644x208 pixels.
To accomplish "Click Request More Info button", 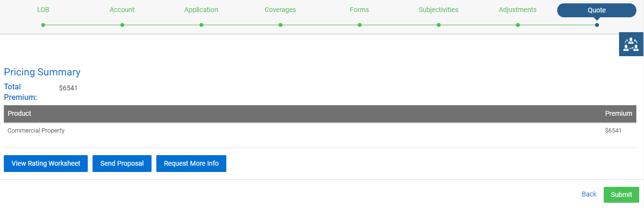I will coord(191,163).
